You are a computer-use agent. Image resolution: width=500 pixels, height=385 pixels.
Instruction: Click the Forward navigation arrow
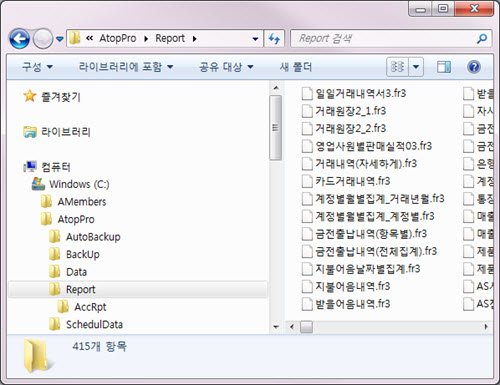tap(43, 39)
